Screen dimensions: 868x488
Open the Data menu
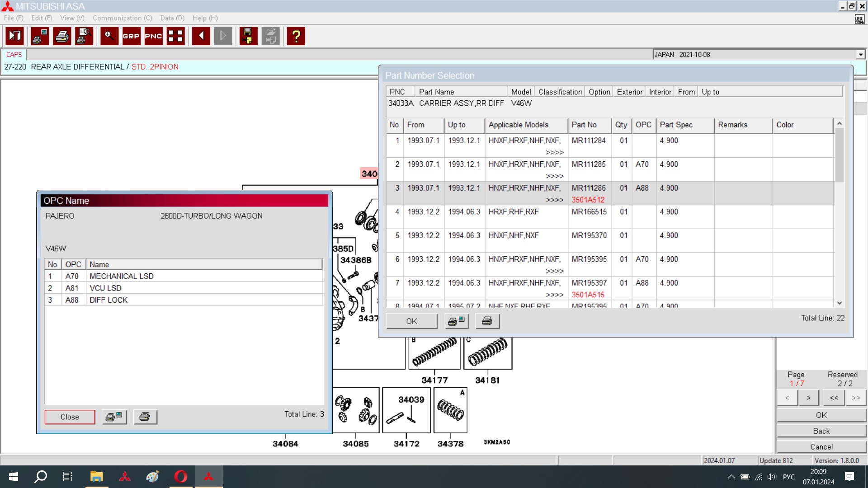click(172, 18)
